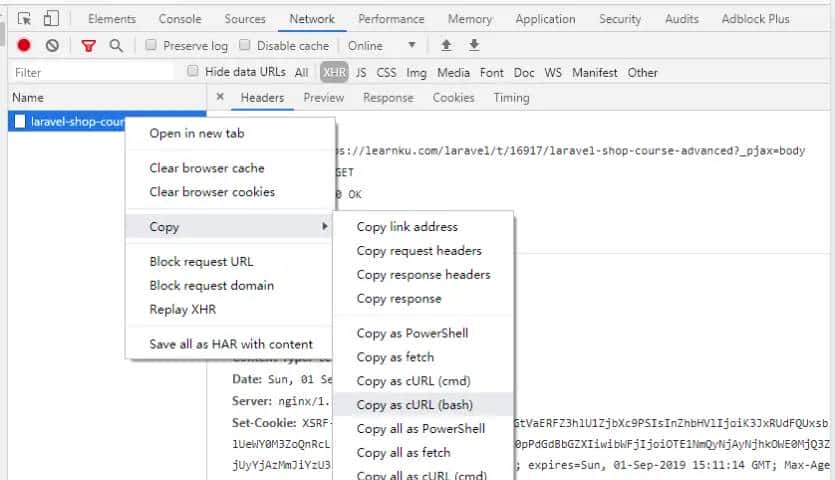This screenshot has height=480, width=835.
Task: Open the Cookies detail tab
Action: [x=453, y=97]
